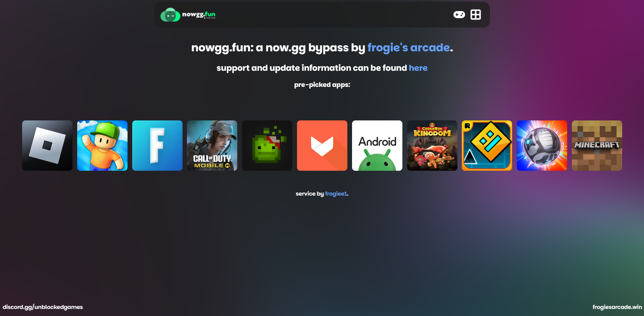Image resolution: width=644 pixels, height=316 pixels.
Task: Open the Roblox app tile
Action: pos(47,146)
